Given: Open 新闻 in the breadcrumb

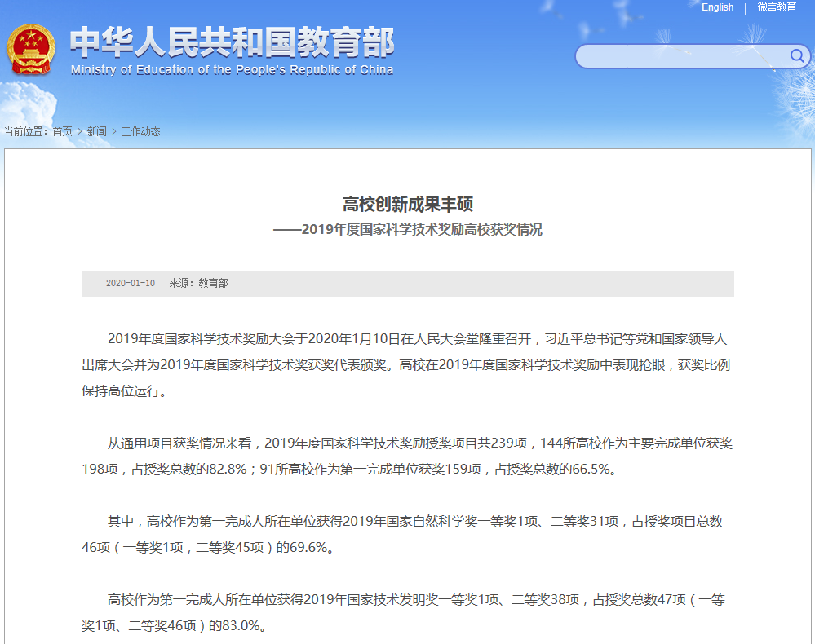Looking at the screenshot, I should point(97,131).
